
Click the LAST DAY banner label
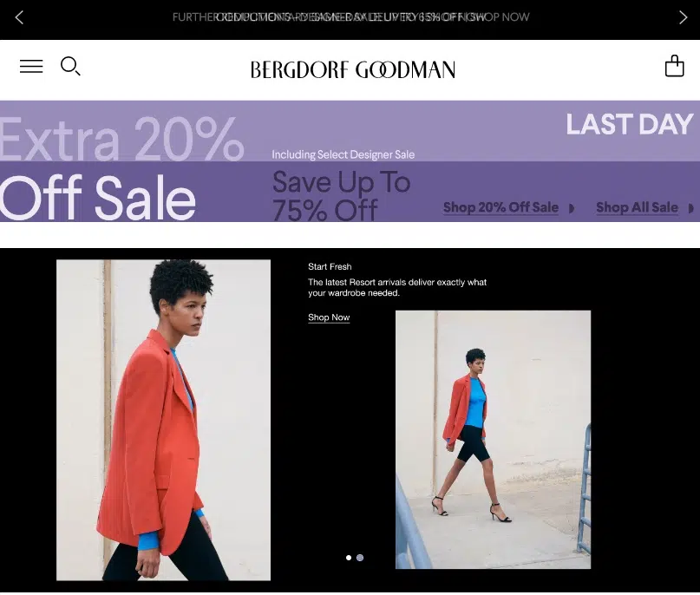pos(630,124)
